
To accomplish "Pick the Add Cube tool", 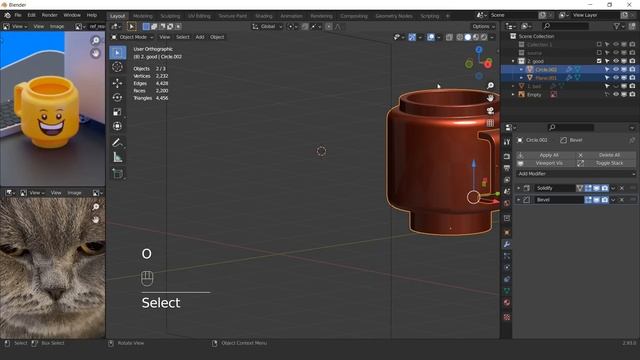I will click(x=118, y=173).
